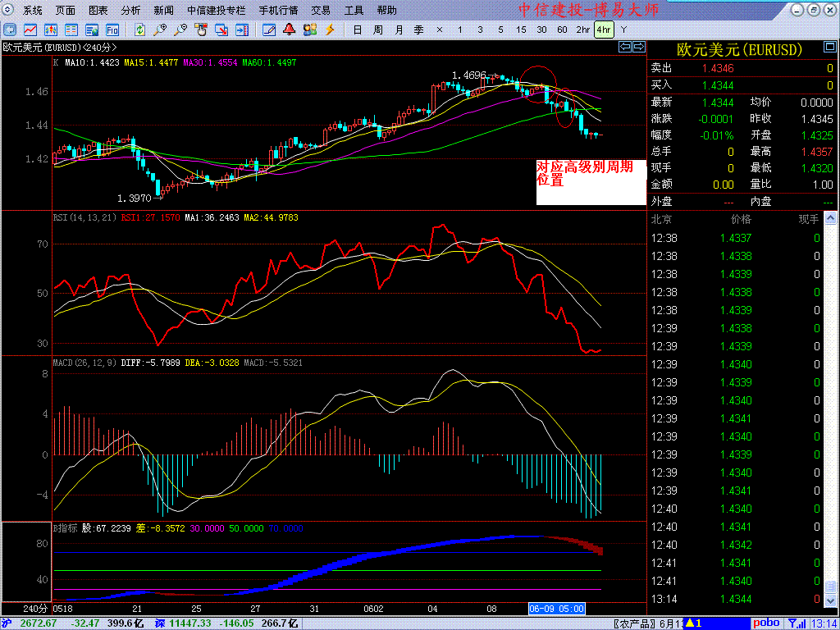
Task: Click the green refresh arrows icon
Action: (139, 30)
